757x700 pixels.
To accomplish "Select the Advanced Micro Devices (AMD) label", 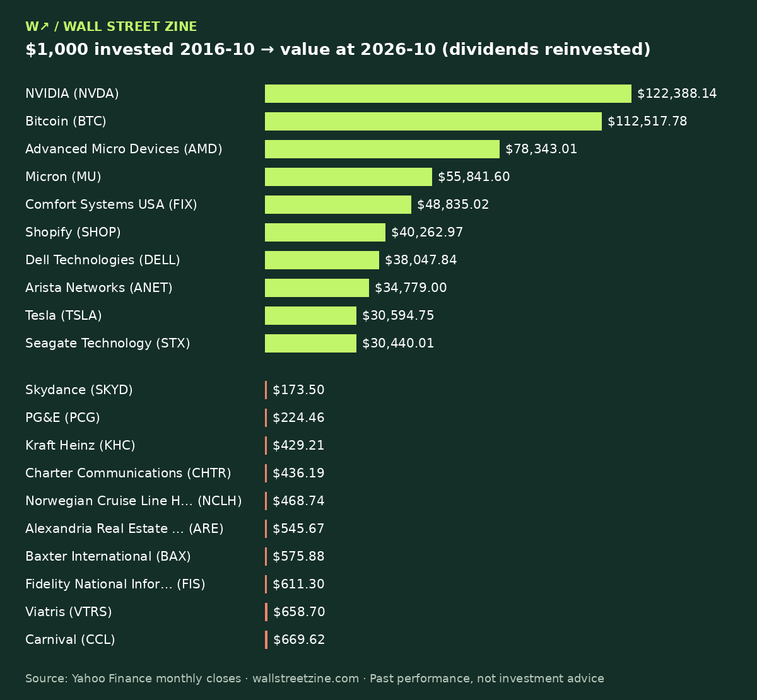I will coord(124,149).
